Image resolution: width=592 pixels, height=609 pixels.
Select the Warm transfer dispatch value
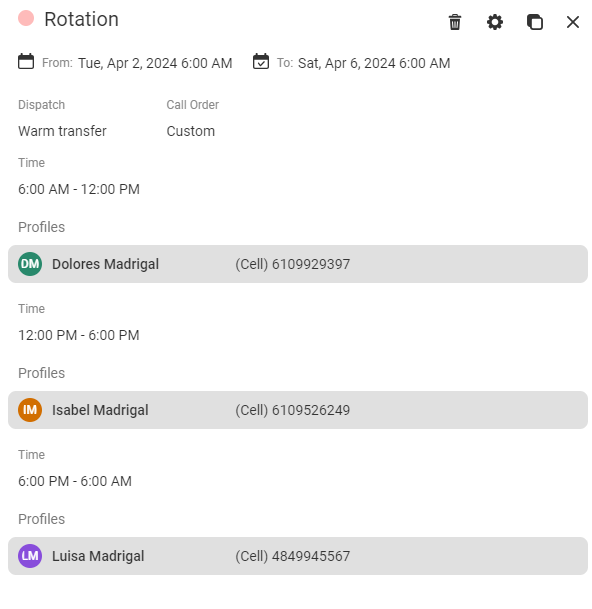point(62,131)
